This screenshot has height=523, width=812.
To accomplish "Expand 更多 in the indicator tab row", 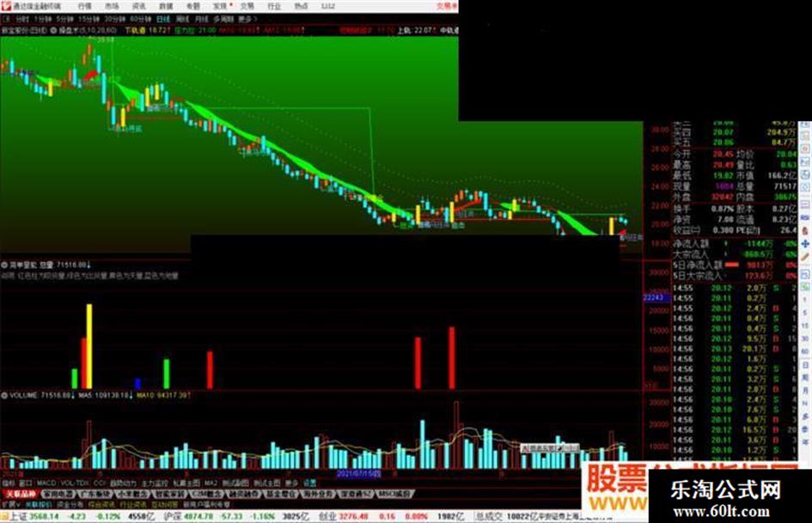I will pyautogui.click(x=291, y=483).
